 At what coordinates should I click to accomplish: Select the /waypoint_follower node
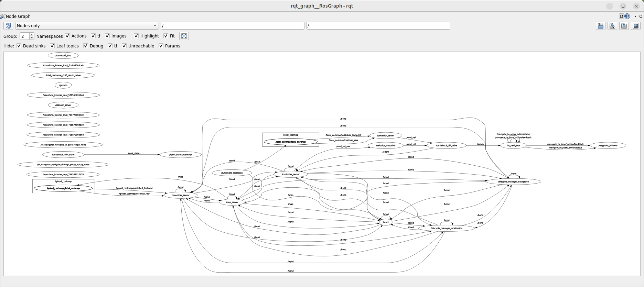pyautogui.click(x=608, y=145)
